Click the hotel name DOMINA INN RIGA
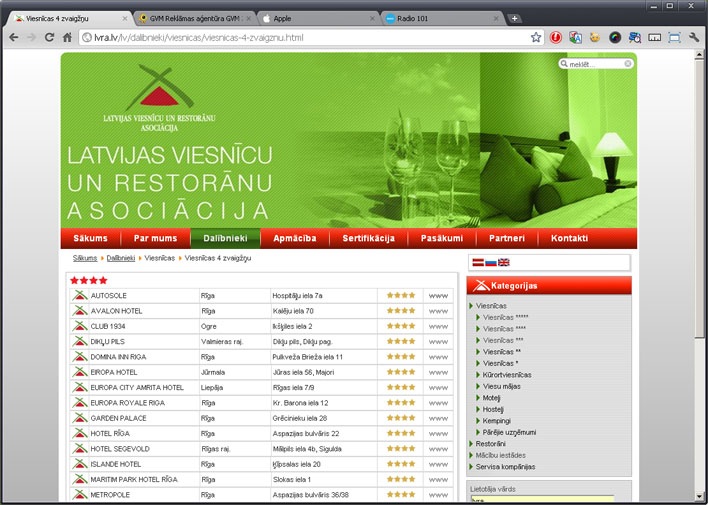Screen dimensions: 708x505 [118, 357]
